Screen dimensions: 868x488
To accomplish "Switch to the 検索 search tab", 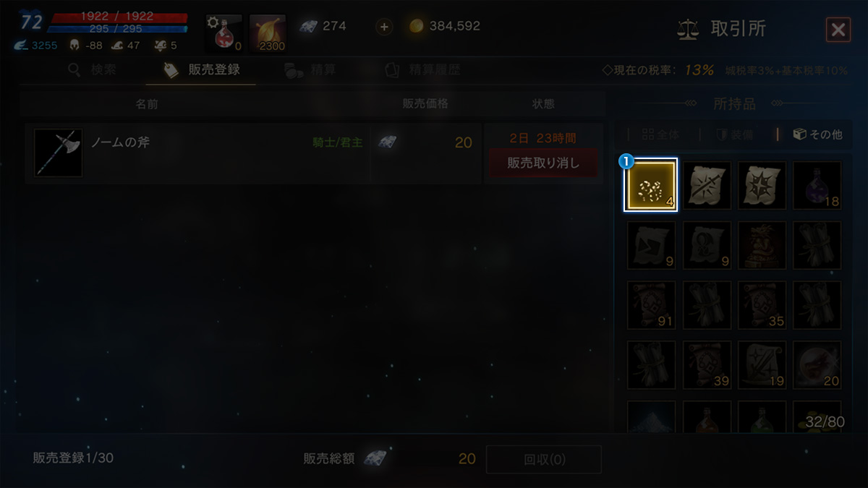I will 91,70.
